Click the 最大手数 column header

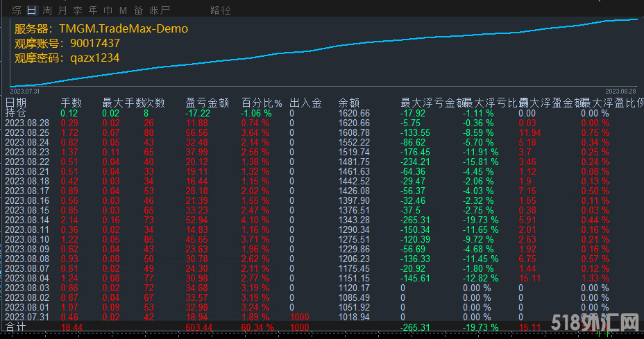click(122, 103)
